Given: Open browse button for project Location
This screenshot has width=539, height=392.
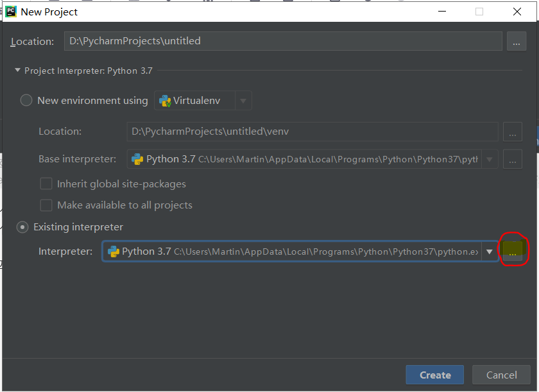Looking at the screenshot, I should click(x=517, y=41).
